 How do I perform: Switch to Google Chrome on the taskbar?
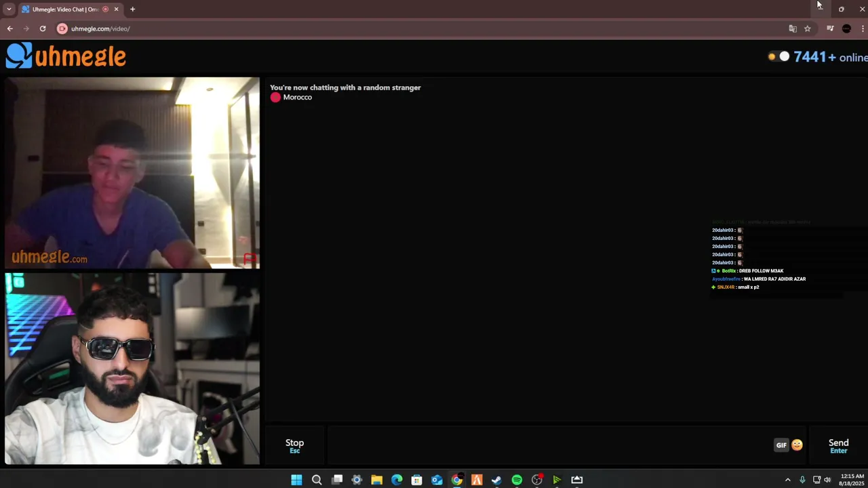click(457, 480)
